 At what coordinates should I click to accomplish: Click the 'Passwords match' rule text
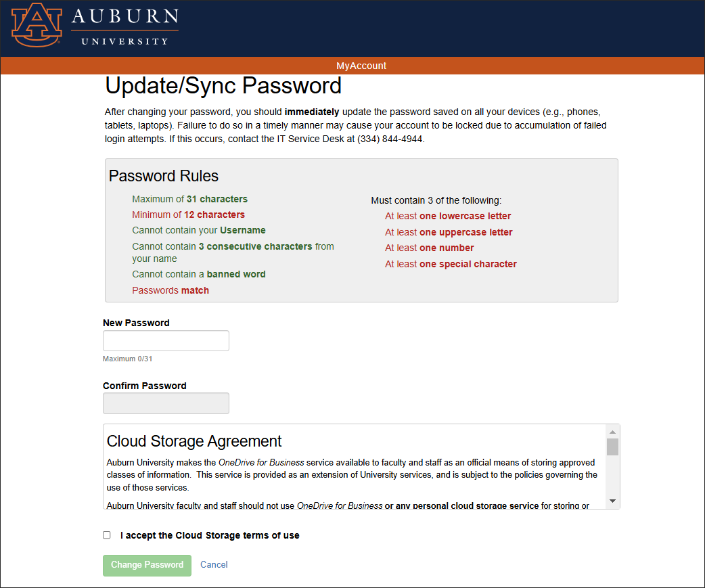coord(170,290)
